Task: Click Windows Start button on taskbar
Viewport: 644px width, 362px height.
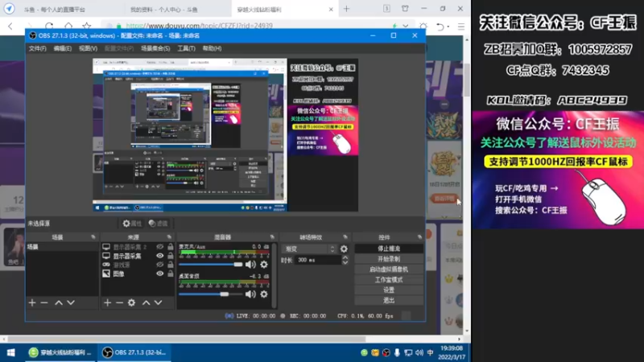Action: tap(11, 352)
